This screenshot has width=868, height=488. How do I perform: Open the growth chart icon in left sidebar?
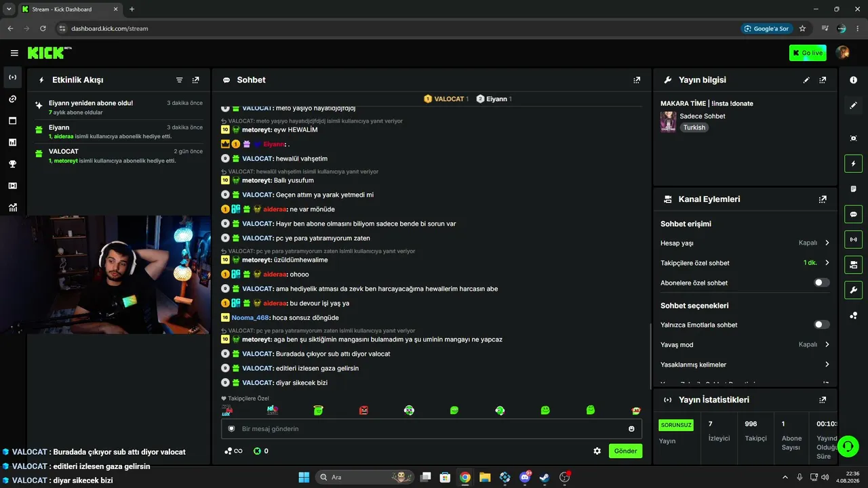point(12,207)
